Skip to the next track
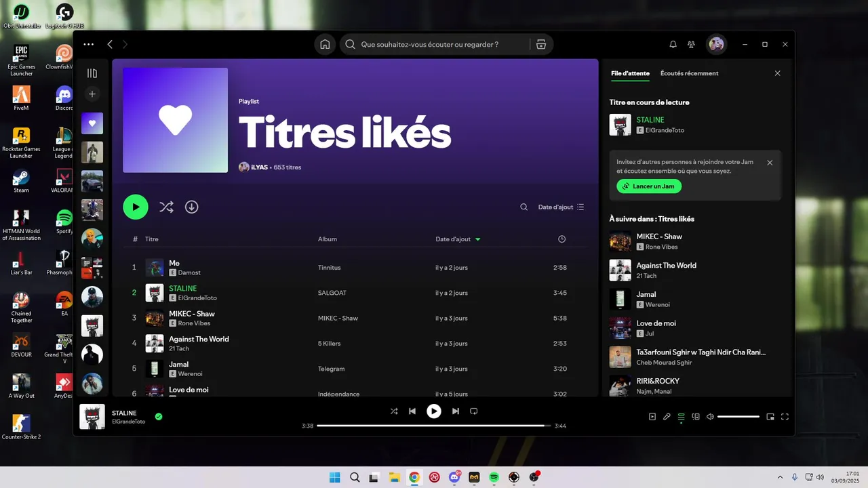The height and width of the screenshot is (488, 868). pyautogui.click(x=456, y=411)
